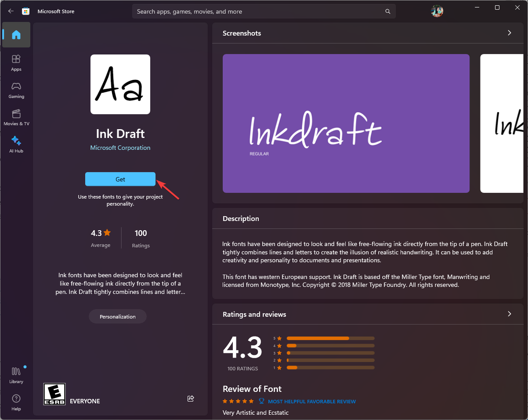
Task: Click the 'Microsoft Store' title text
Action: click(x=56, y=11)
